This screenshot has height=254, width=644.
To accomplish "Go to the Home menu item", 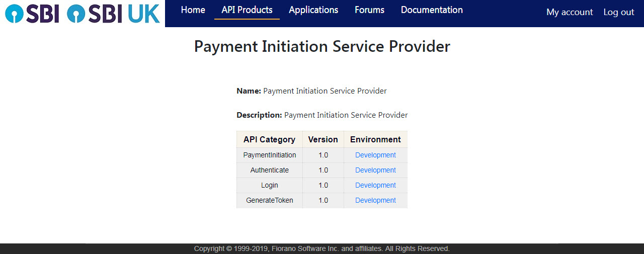I will pyautogui.click(x=193, y=10).
